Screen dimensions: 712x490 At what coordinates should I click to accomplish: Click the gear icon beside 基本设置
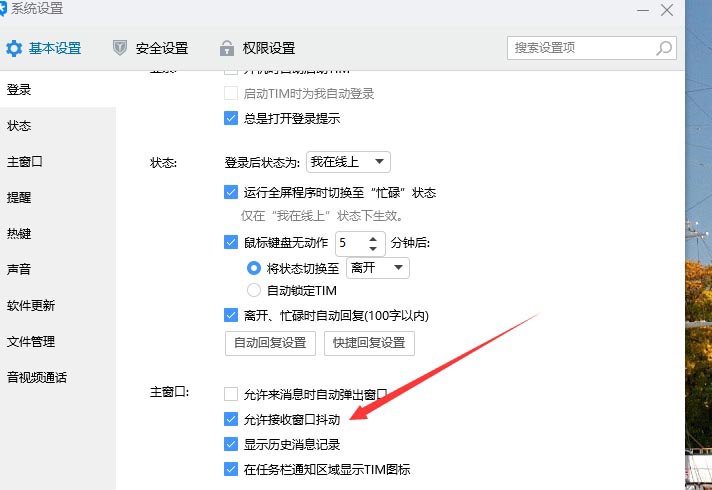pyautogui.click(x=14, y=48)
